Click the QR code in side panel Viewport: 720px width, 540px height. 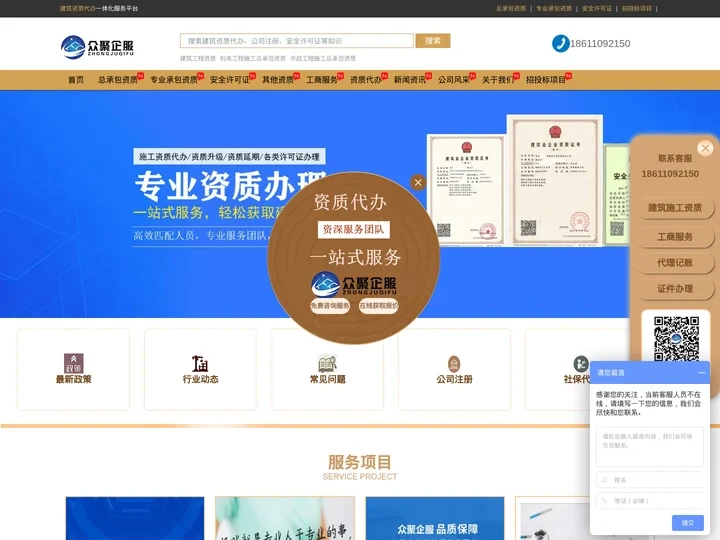676,338
